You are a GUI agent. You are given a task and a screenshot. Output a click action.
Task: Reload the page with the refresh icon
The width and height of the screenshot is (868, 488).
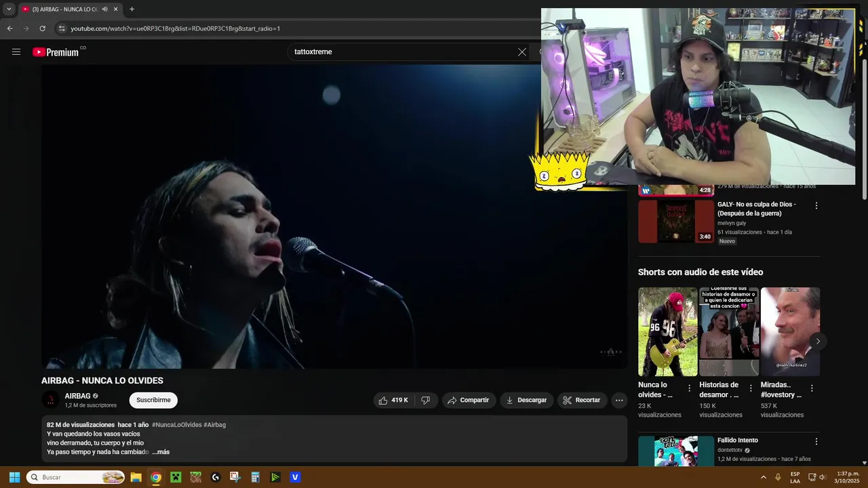click(42, 28)
